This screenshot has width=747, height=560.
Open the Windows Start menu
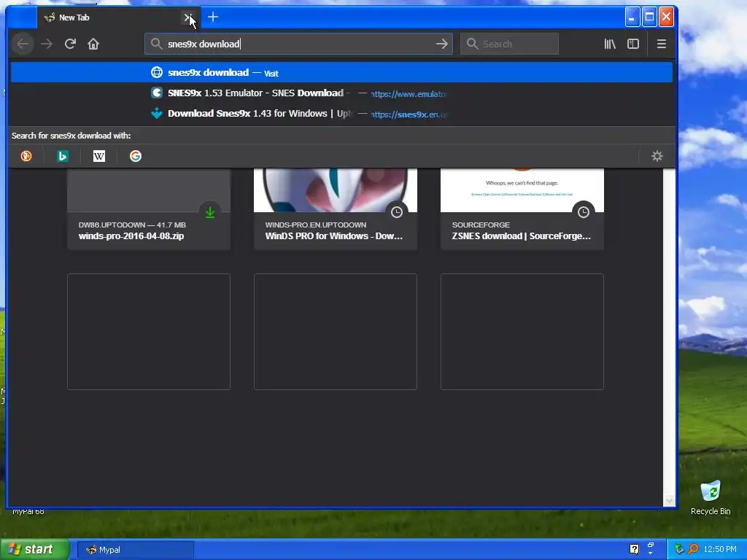coord(35,549)
